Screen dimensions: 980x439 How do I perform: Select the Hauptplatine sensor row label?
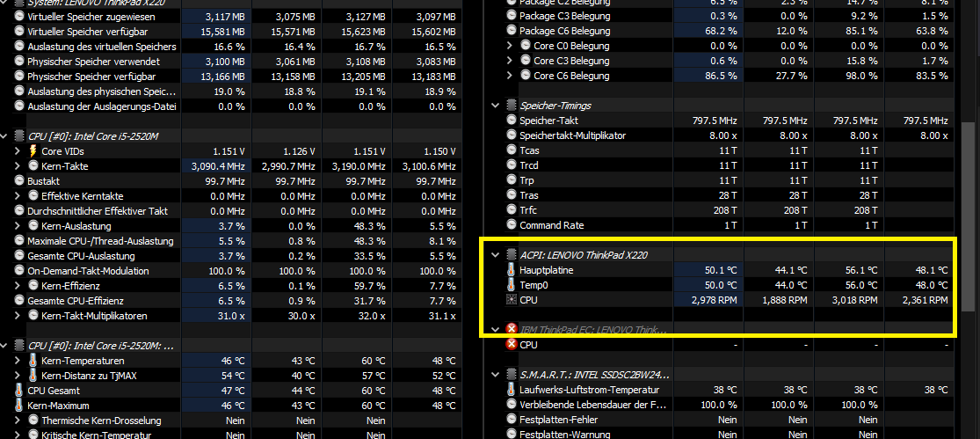546,270
